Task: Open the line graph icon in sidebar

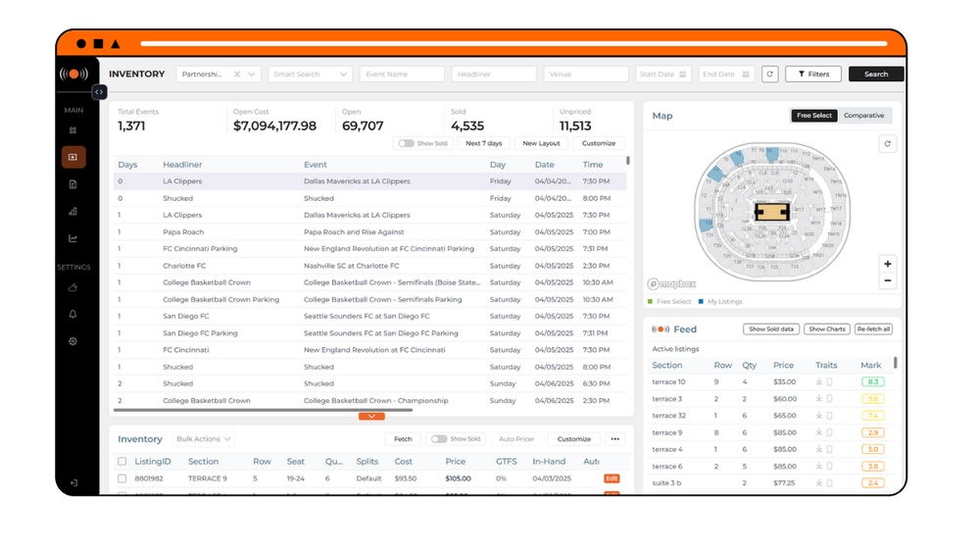Action: (x=73, y=238)
